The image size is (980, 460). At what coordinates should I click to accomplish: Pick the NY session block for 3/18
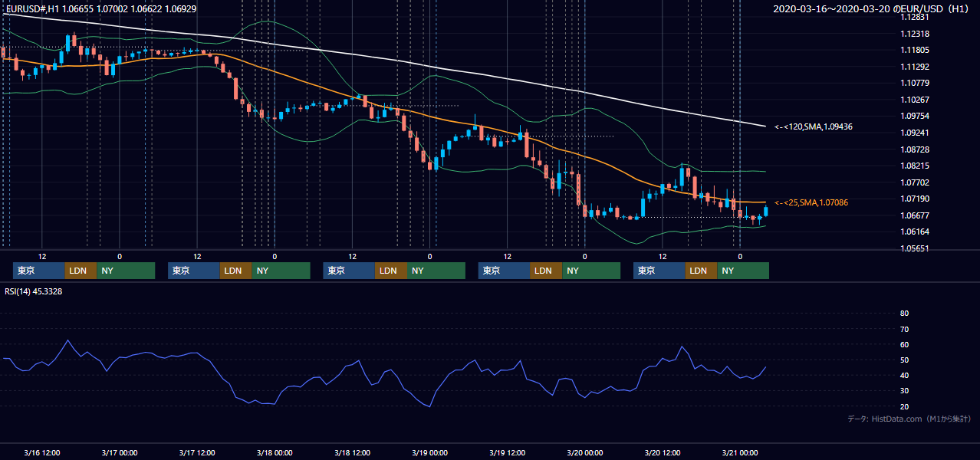pyautogui.click(x=436, y=271)
